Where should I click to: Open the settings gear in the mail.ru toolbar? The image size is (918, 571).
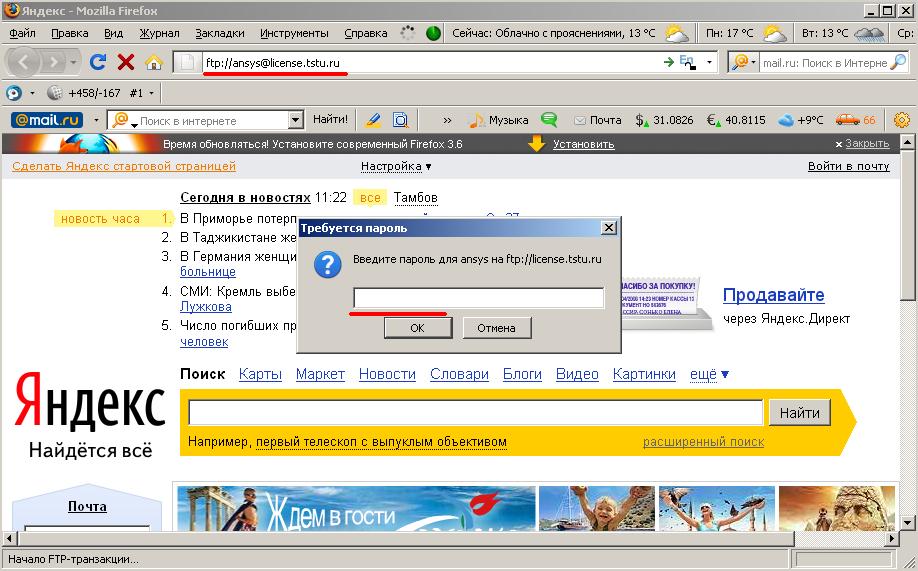click(902, 120)
